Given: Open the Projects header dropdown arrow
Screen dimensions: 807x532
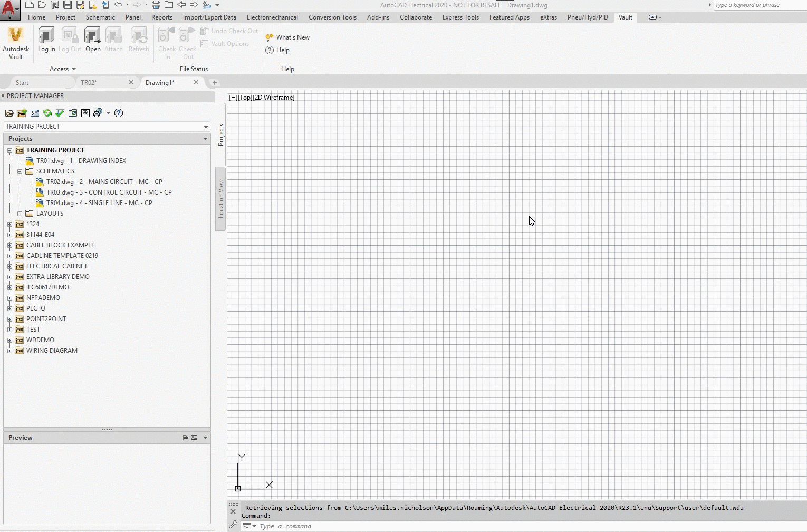Looking at the screenshot, I should tap(205, 139).
